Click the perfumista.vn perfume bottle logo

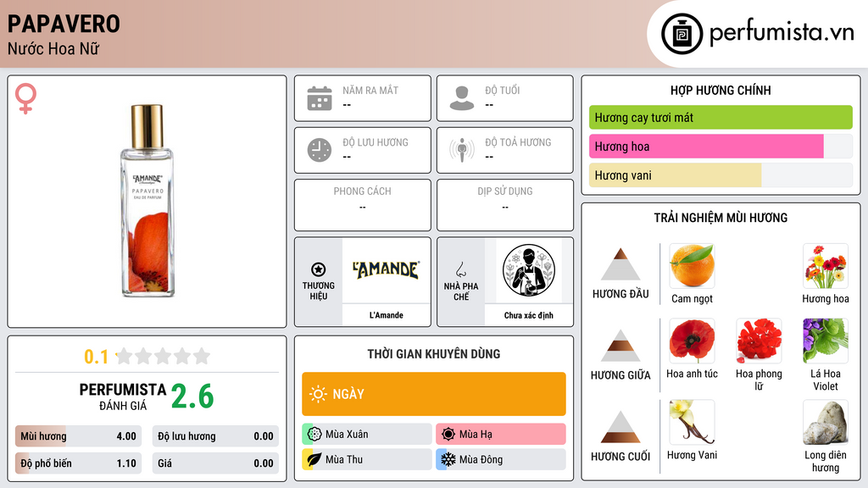coord(682,34)
